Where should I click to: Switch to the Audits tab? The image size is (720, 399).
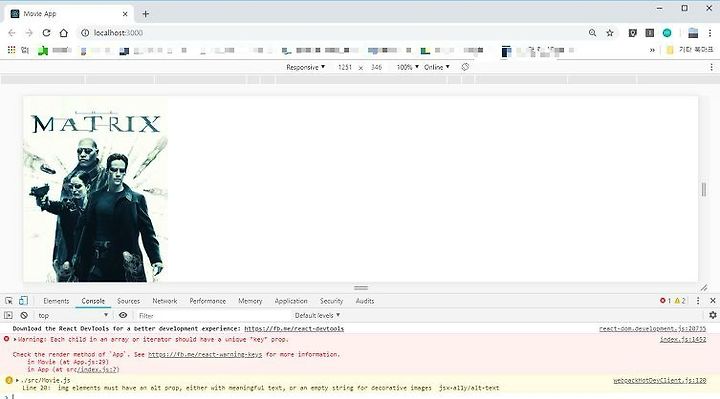365,301
